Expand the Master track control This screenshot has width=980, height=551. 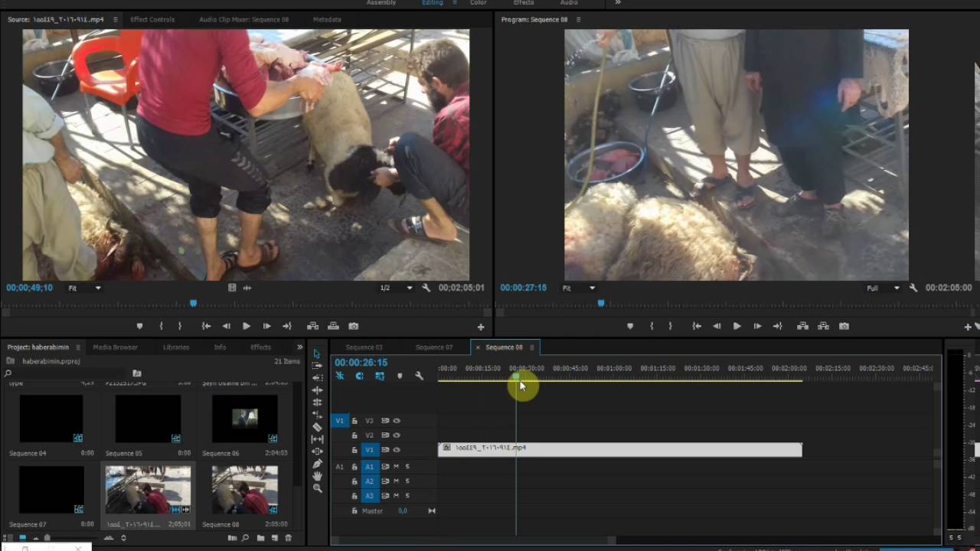[x=431, y=510]
